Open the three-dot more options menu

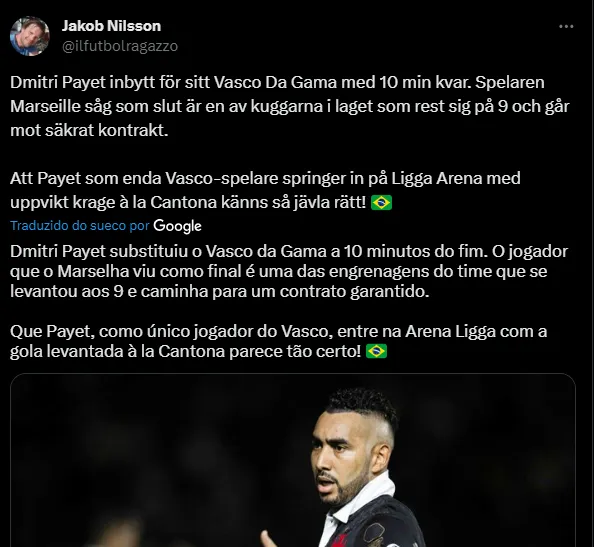[x=566, y=27]
